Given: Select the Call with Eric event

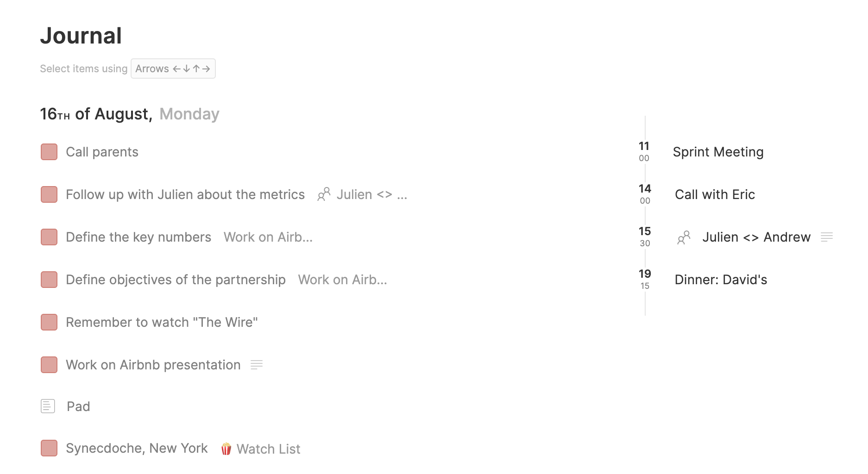Looking at the screenshot, I should pos(715,194).
